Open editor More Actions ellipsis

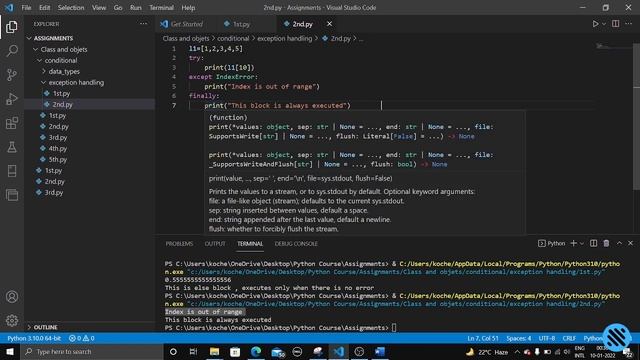629,24
